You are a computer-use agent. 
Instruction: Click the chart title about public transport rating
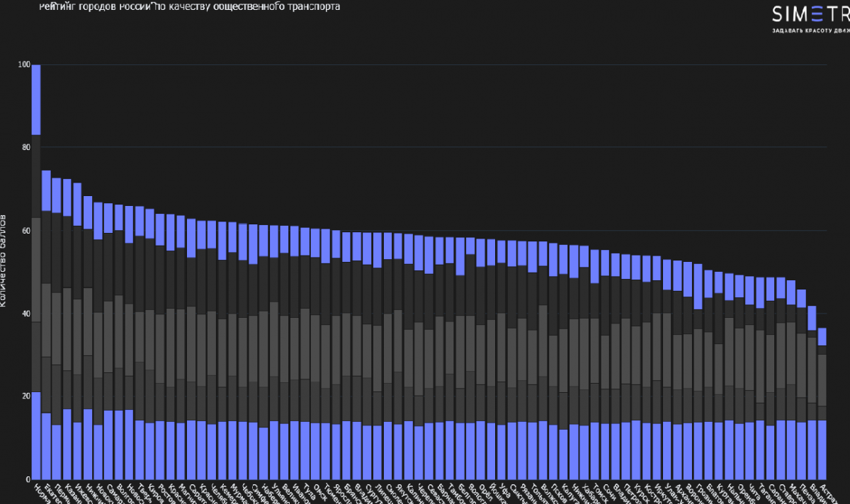click(191, 6)
